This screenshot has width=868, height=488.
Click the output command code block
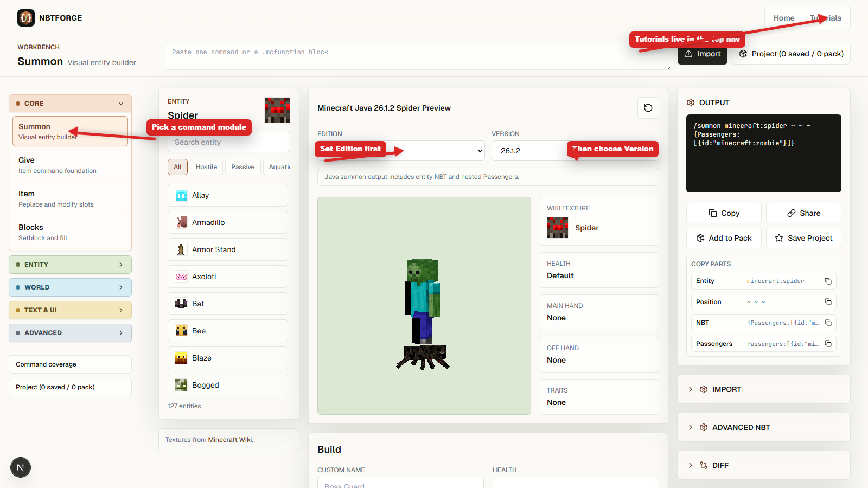point(764,153)
